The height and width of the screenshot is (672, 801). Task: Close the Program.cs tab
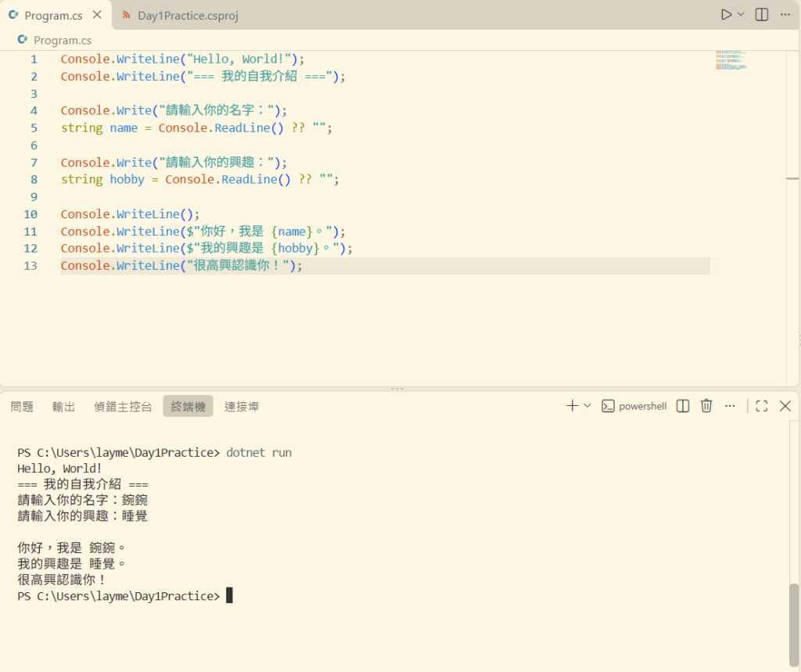(x=97, y=16)
